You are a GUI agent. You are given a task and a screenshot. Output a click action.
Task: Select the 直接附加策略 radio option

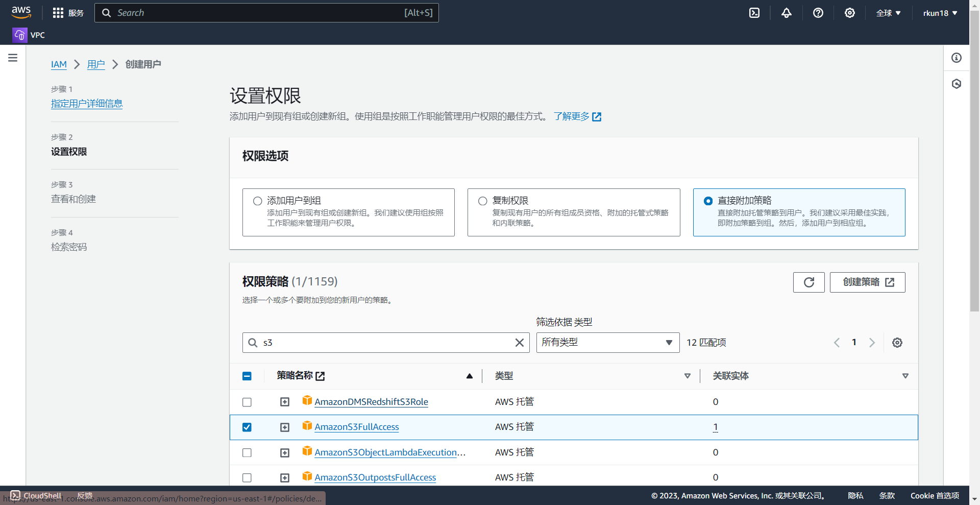tap(708, 201)
